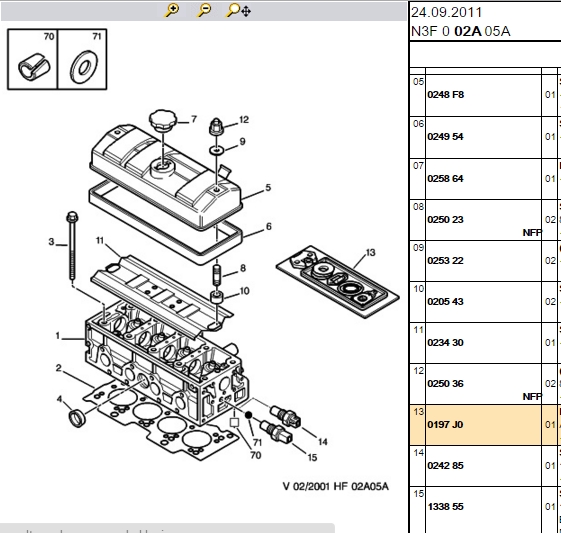This screenshot has height=533, width=561.
Task: Select highlighted part number 0197 J0
Action: 445,425
